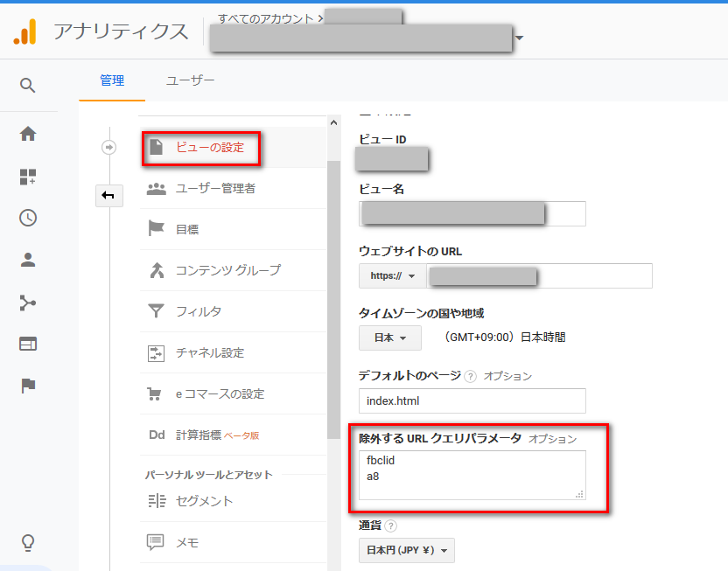Click the excluded URL query parameters textarea
The width and height of the screenshot is (728, 571).
tap(472, 475)
